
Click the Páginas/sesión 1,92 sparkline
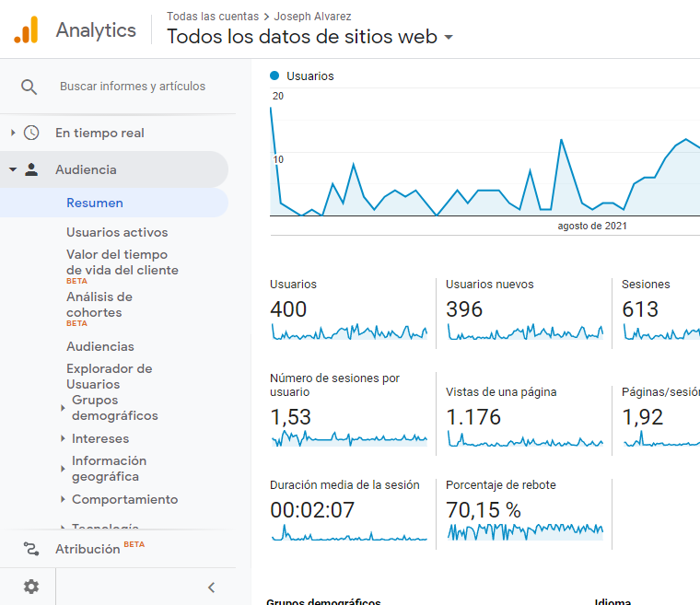point(661,438)
